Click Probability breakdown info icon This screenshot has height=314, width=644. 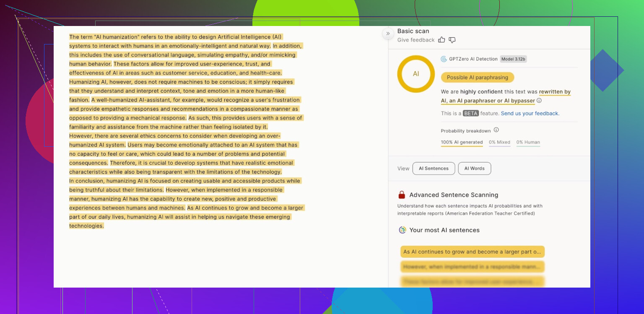click(496, 130)
